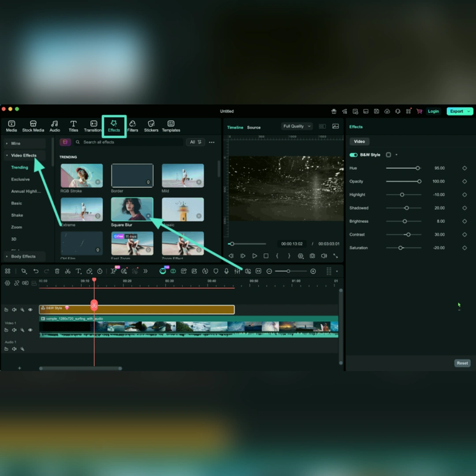Image resolution: width=476 pixels, height=476 pixels.
Task: Select the Basic effects subcategory
Action: click(16, 203)
